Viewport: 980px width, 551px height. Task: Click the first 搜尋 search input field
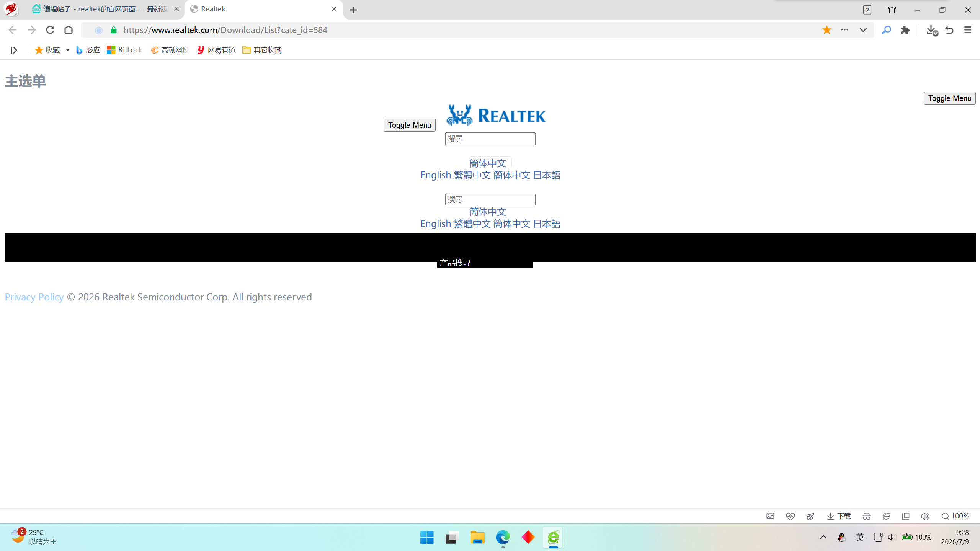click(x=490, y=139)
